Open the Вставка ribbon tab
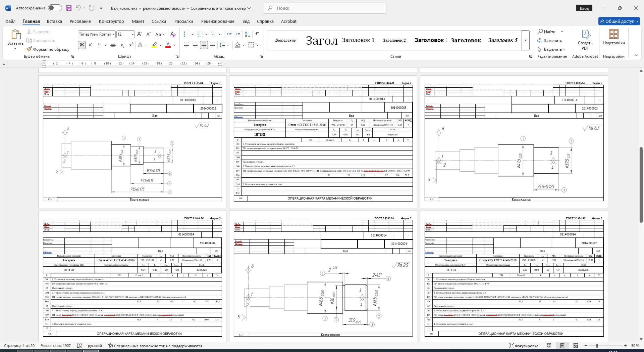 (54, 21)
